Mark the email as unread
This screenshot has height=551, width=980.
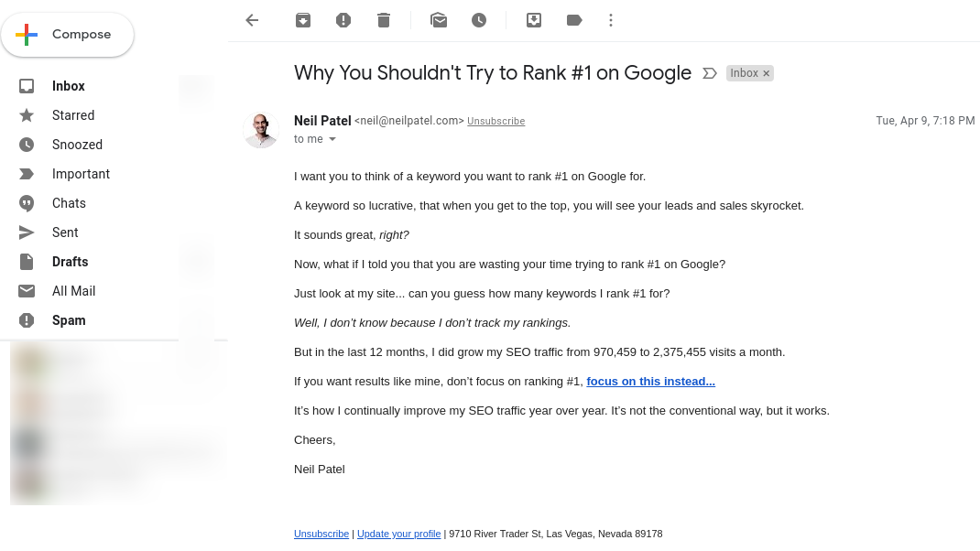point(438,19)
